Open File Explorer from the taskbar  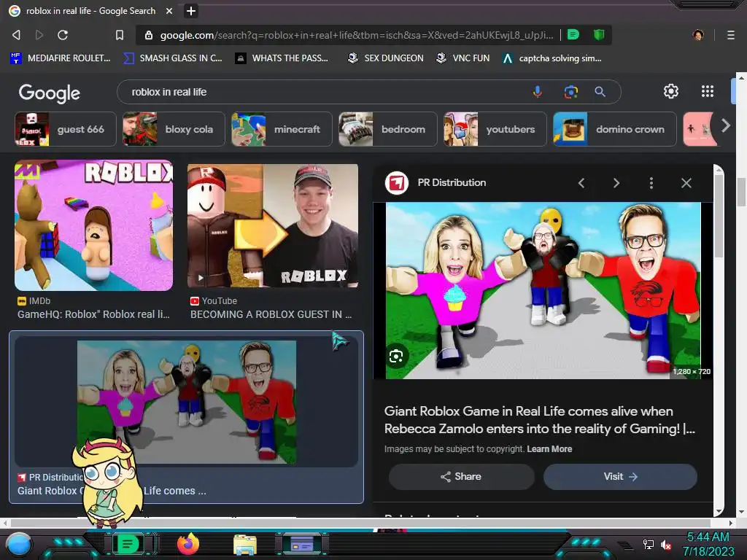[245, 545]
